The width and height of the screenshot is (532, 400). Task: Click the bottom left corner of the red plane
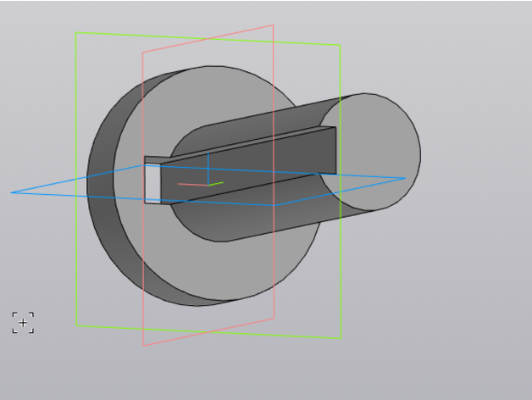[143, 345]
